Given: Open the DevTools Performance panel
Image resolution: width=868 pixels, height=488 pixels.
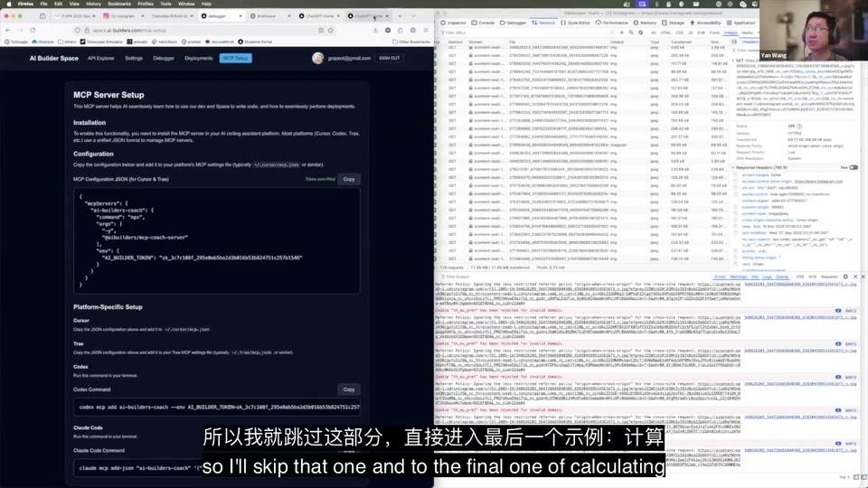Looking at the screenshot, I should click(x=612, y=23).
